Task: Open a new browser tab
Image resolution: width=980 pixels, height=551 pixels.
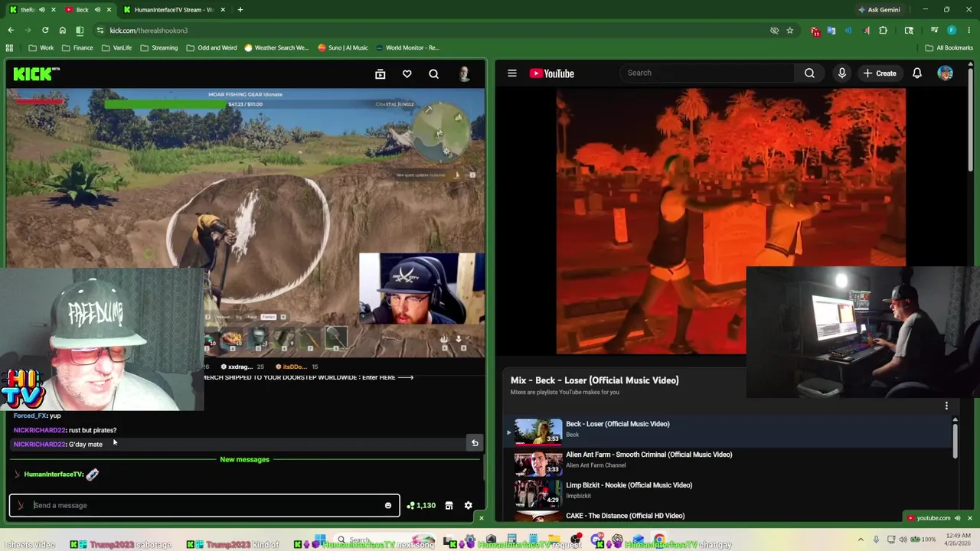Action: coord(240,10)
